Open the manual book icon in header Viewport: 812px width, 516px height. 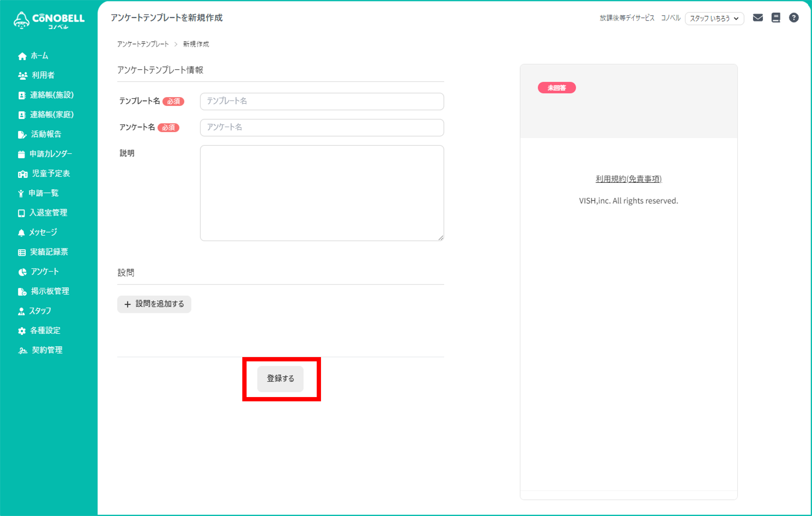click(x=776, y=18)
